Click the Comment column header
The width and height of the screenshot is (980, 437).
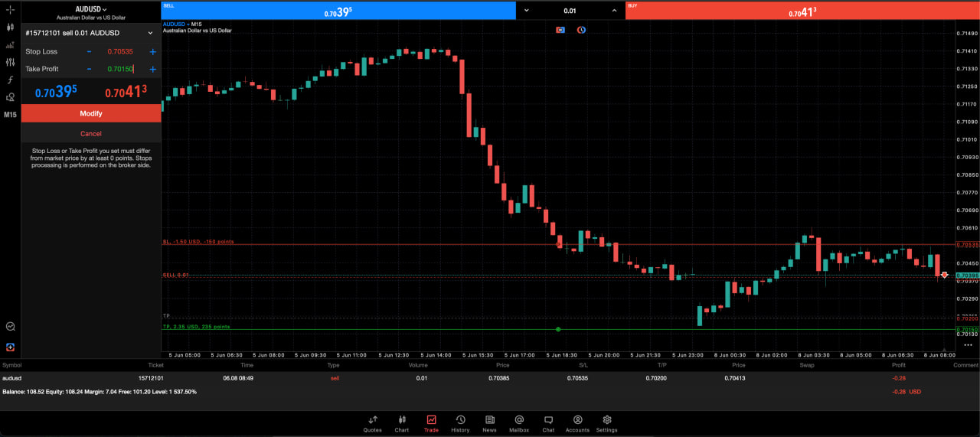coord(965,365)
